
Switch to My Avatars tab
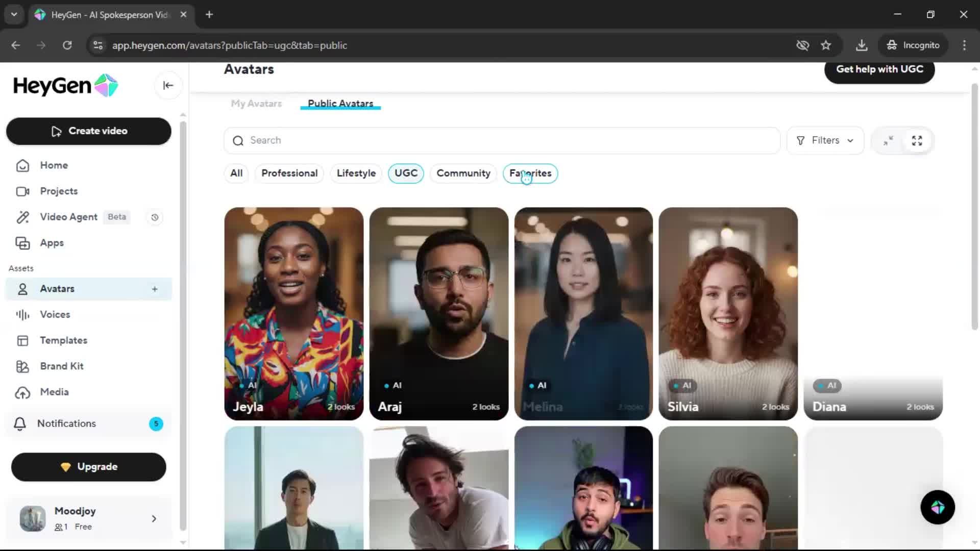(x=256, y=104)
